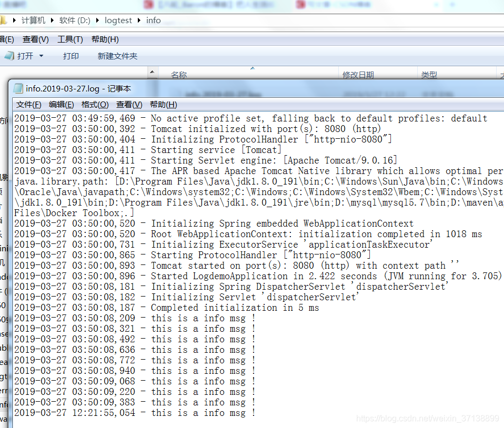Click line 'Completed initialization in 5 ms'

pyautogui.click(x=166, y=308)
